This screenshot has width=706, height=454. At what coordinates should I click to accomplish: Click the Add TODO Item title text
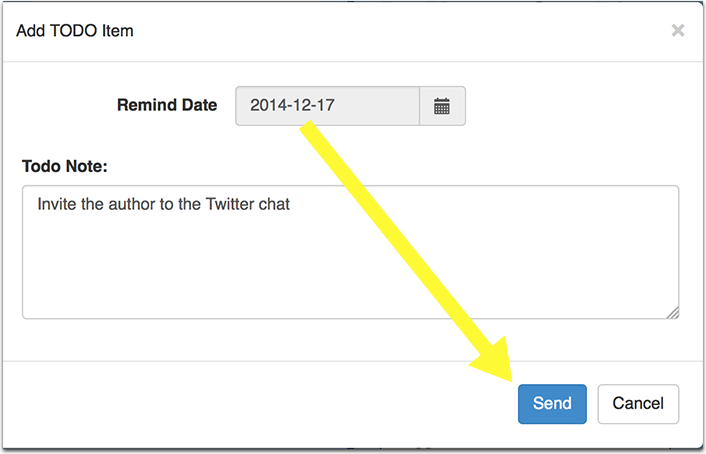75,31
